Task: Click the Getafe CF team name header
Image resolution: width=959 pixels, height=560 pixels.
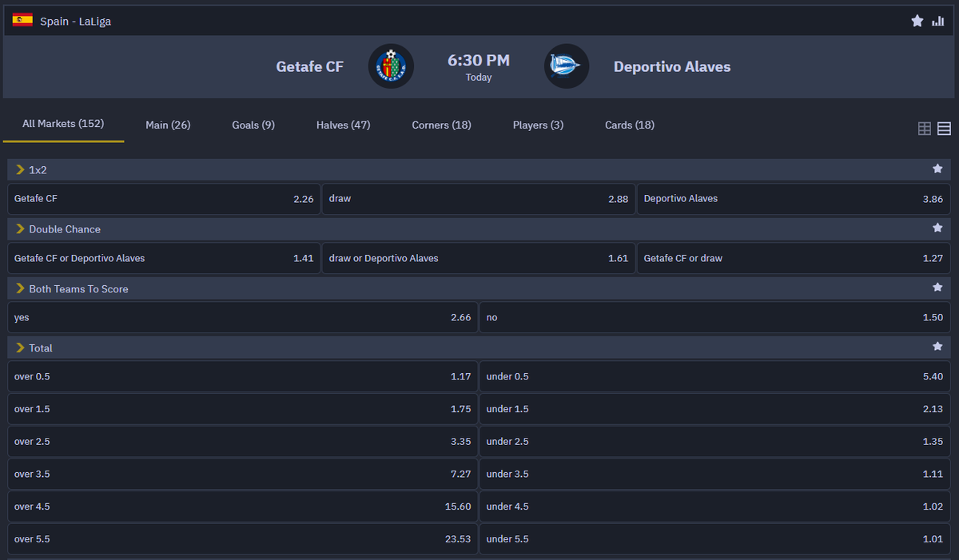Action: point(310,67)
